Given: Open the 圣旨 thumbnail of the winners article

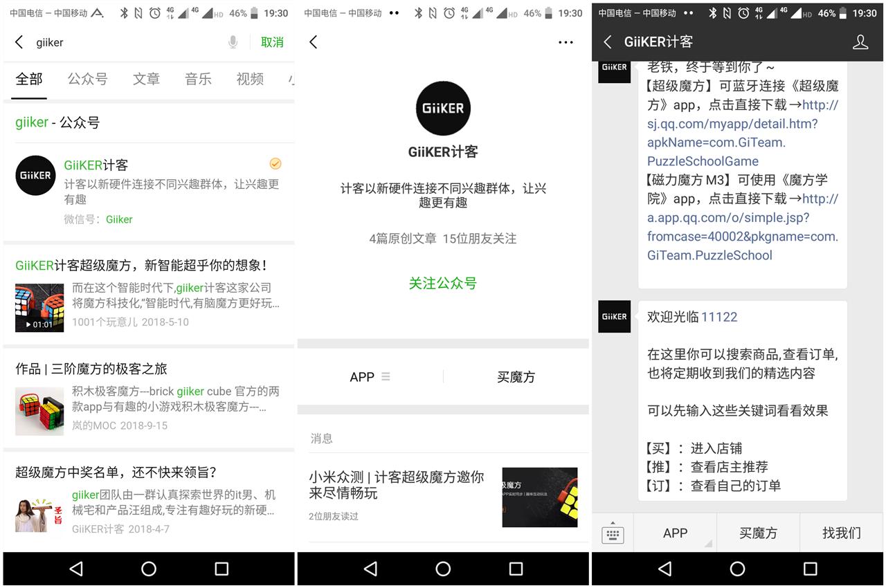Looking at the screenshot, I should [x=39, y=515].
